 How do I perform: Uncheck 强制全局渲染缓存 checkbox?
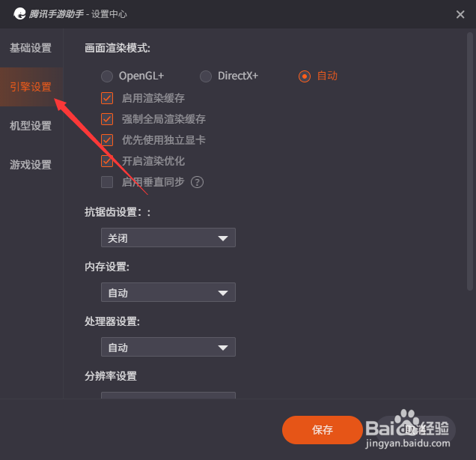pyautogui.click(x=107, y=119)
